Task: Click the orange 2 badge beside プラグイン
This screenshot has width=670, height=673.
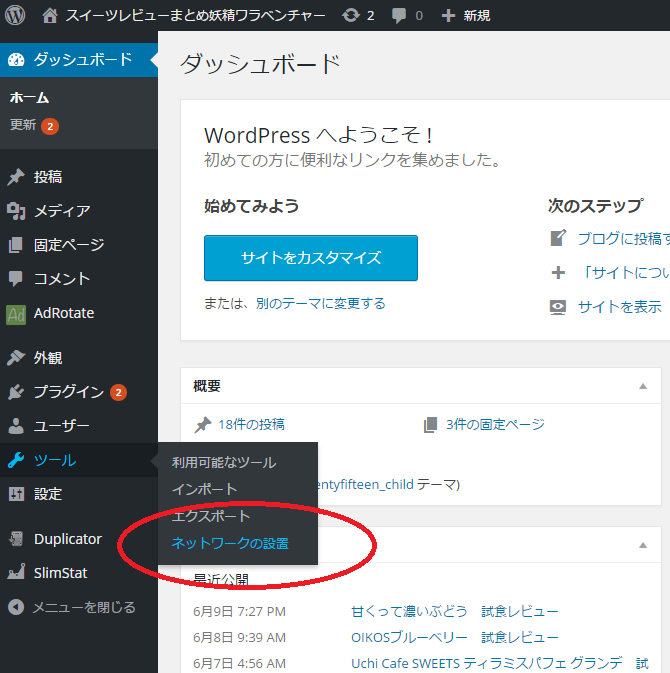Action: tap(118, 392)
